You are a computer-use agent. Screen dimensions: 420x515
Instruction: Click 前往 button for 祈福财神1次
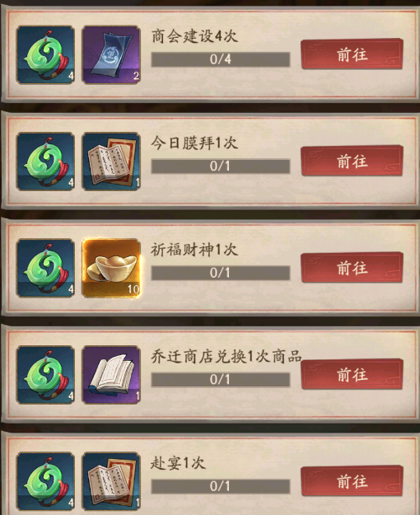352,268
